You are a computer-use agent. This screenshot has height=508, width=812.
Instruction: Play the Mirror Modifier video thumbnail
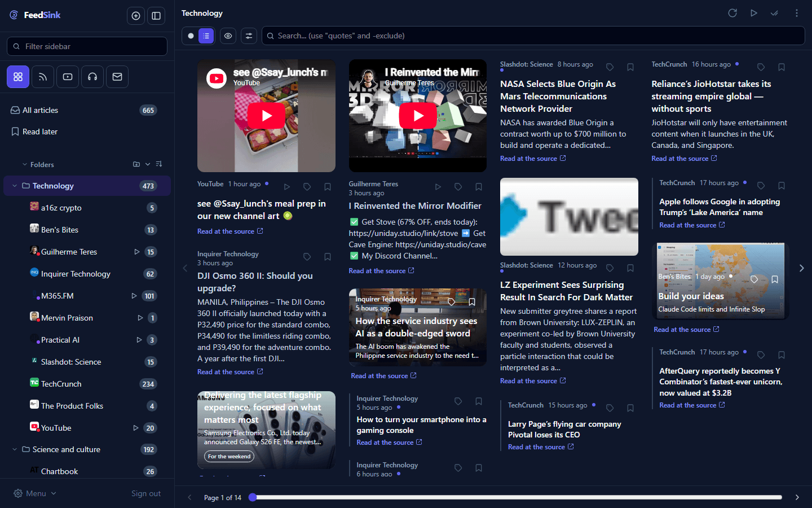(x=418, y=116)
